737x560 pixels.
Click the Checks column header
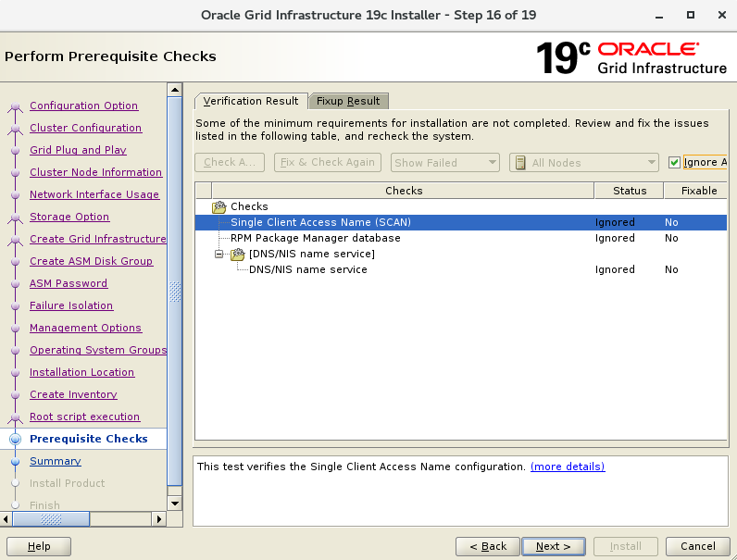(404, 191)
